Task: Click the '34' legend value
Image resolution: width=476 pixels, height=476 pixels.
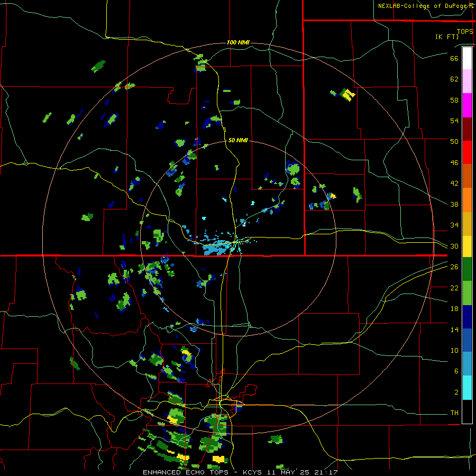Action: coord(454,225)
